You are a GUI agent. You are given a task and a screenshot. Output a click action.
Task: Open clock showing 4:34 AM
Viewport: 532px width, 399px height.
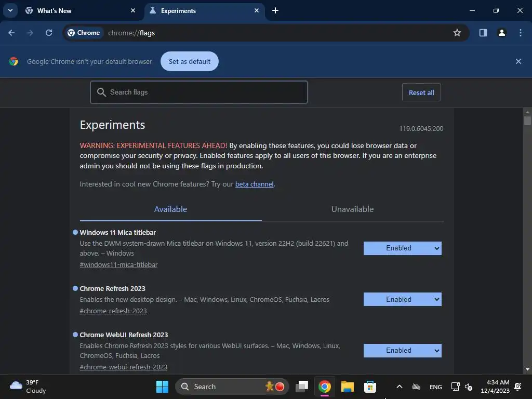tap(495, 387)
